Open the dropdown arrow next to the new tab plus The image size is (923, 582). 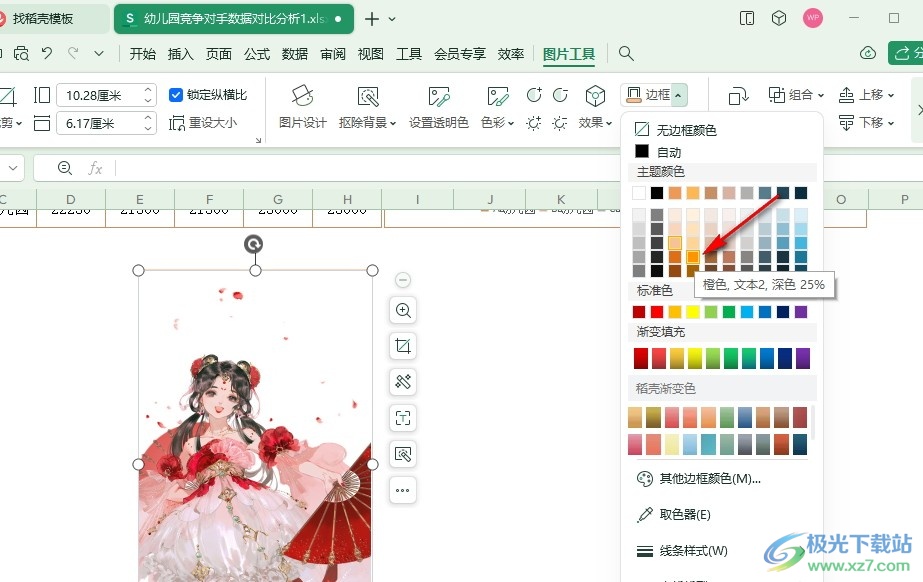coord(392,19)
